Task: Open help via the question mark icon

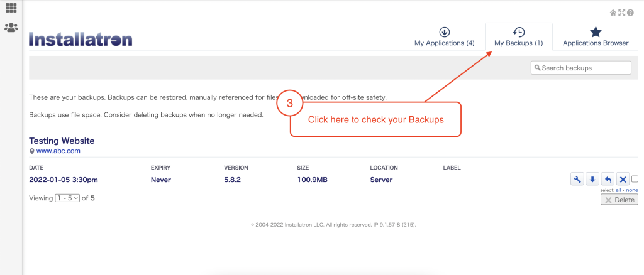Action: (630, 13)
